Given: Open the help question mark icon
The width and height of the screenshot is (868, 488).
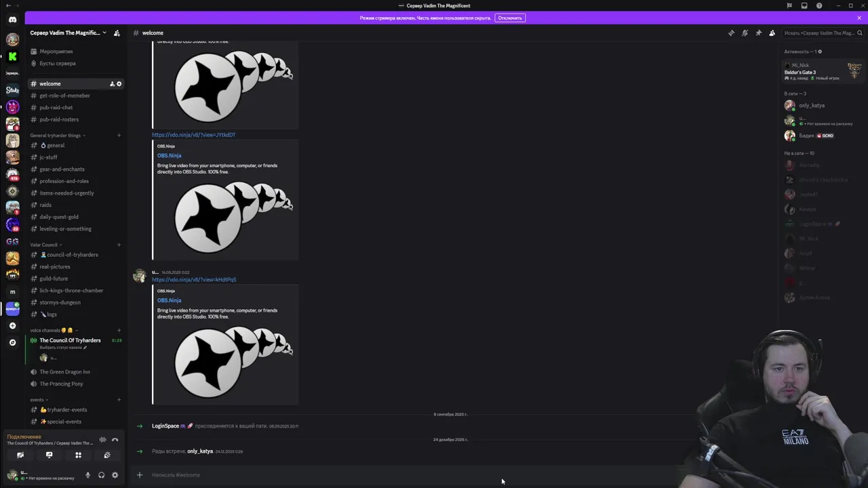Looking at the screenshot, I should pyautogui.click(x=819, y=5).
